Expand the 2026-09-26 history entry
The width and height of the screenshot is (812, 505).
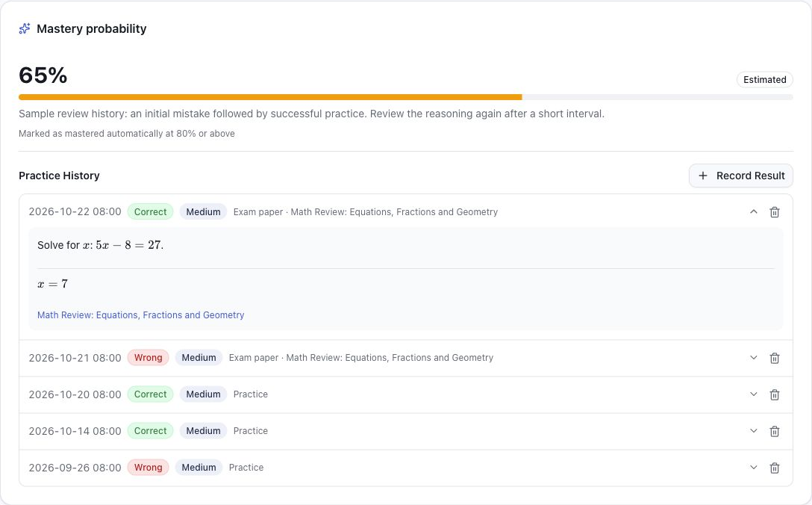point(754,467)
